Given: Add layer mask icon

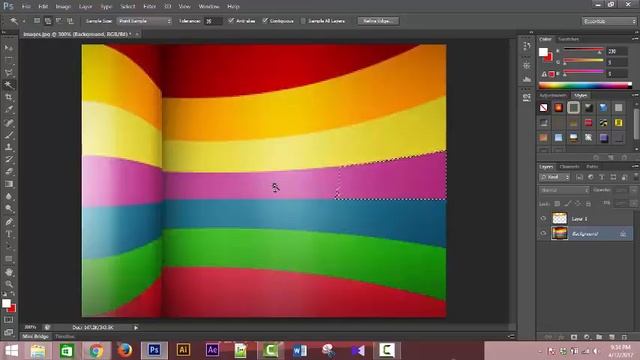Looking at the screenshot, I should click(x=574, y=337).
